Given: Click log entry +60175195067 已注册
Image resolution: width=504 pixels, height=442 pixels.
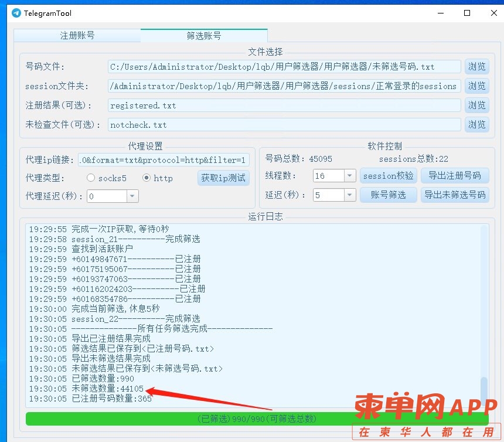Looking at the screenshot, I should coord(115,269).
